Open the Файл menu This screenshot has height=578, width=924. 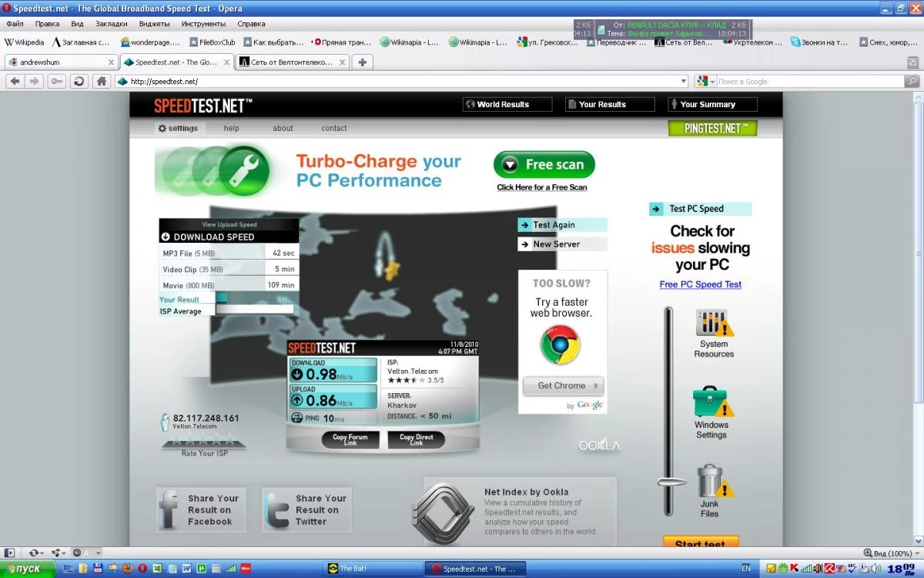point(15,24)
